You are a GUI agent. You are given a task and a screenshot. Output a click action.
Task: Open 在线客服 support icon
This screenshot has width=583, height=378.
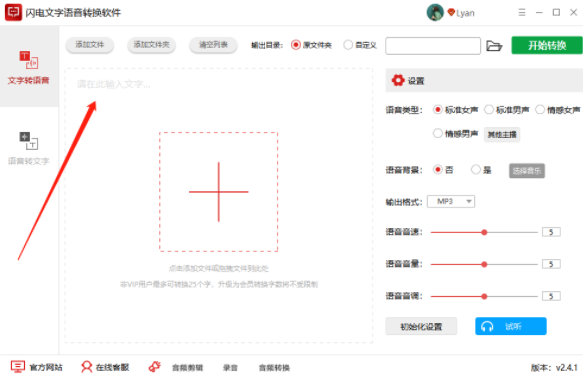tap(87, 367)
